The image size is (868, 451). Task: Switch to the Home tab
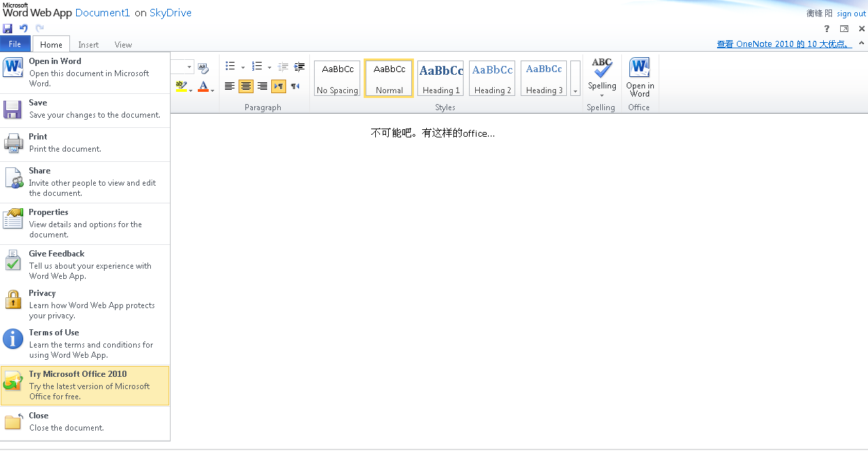coord(51,45)
